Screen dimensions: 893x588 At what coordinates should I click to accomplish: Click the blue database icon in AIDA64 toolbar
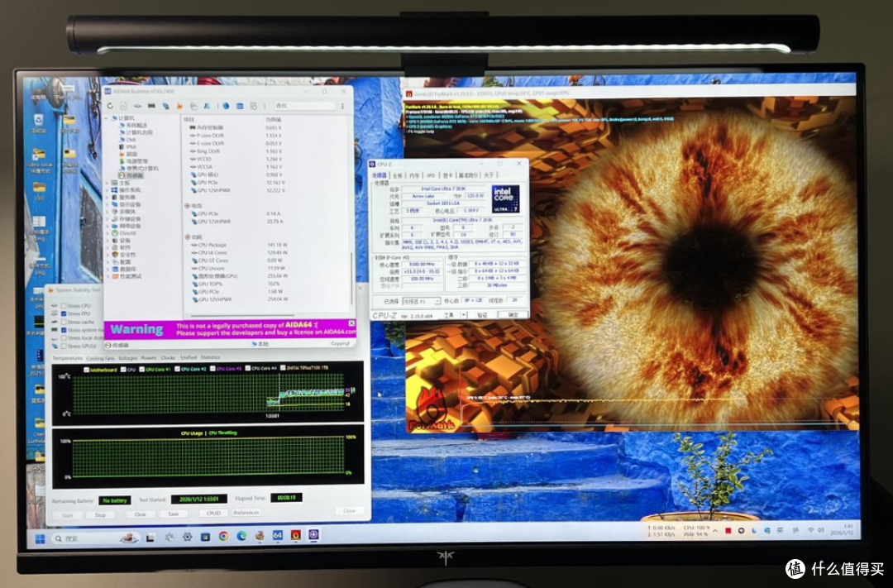coord(240,106)
